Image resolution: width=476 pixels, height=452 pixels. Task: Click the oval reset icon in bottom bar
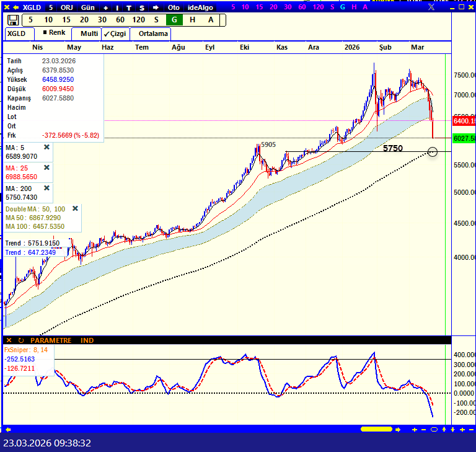pyautogui.click(x=434, y=429)
